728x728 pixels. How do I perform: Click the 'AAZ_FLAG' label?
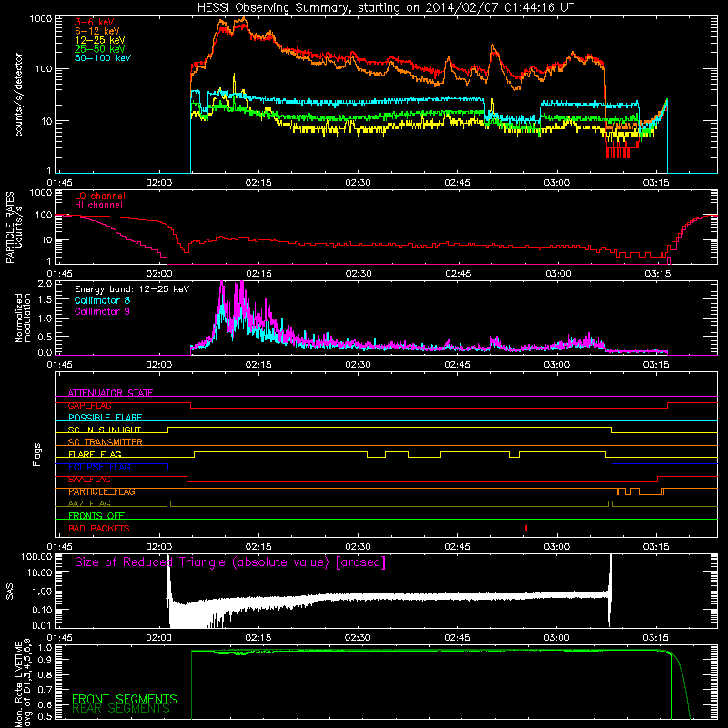[89, 503]
